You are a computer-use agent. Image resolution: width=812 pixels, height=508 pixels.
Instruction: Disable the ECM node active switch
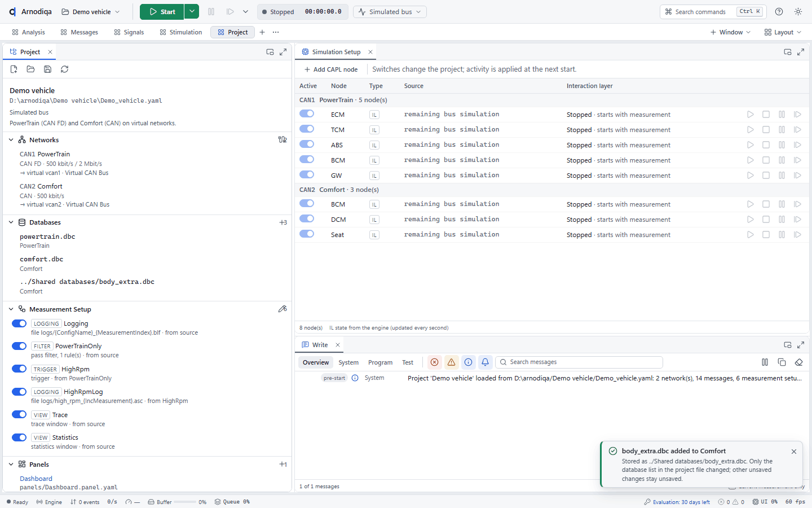pyautogui.click(x=307, y=114)
